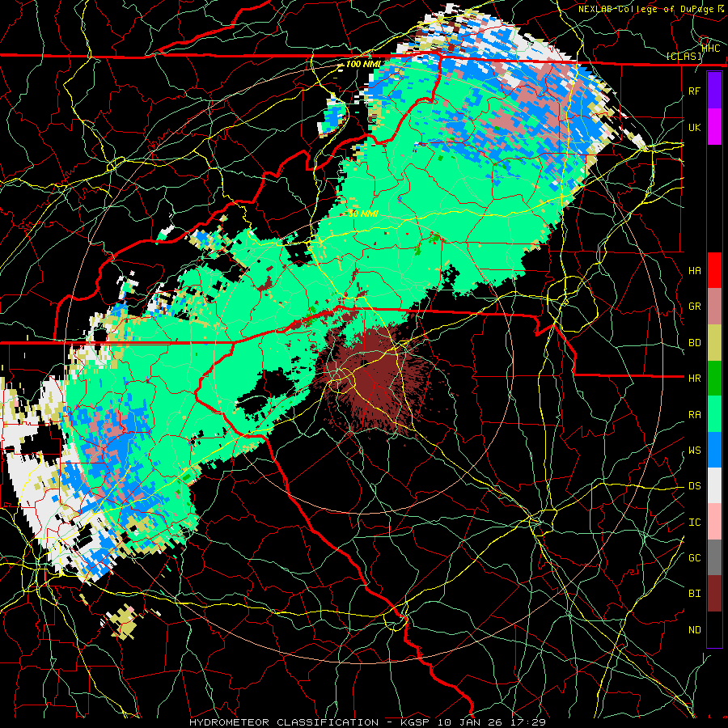This screenshot has width=728, height=728.
Task: Click the red HA legend color swatch
Action: pos(714,270)
